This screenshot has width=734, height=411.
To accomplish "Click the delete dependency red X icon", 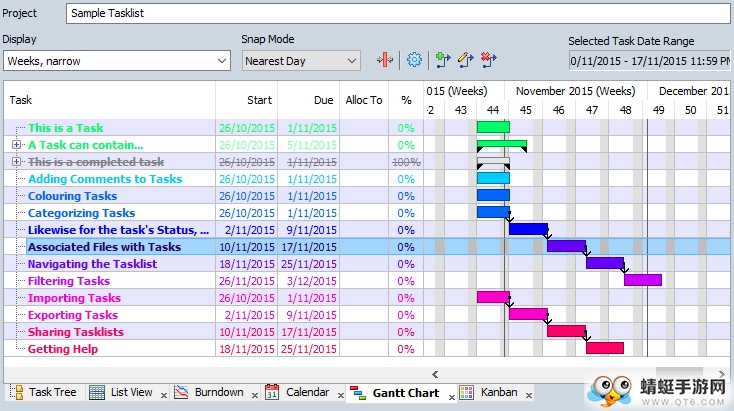I will pyautogui.click(x=488, y=60).
